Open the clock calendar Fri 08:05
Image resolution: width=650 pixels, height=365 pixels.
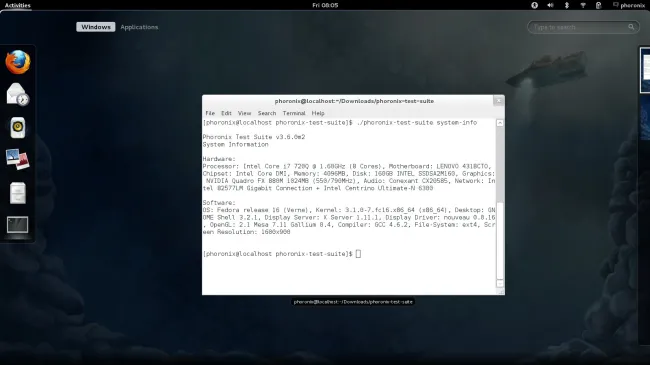325,5
